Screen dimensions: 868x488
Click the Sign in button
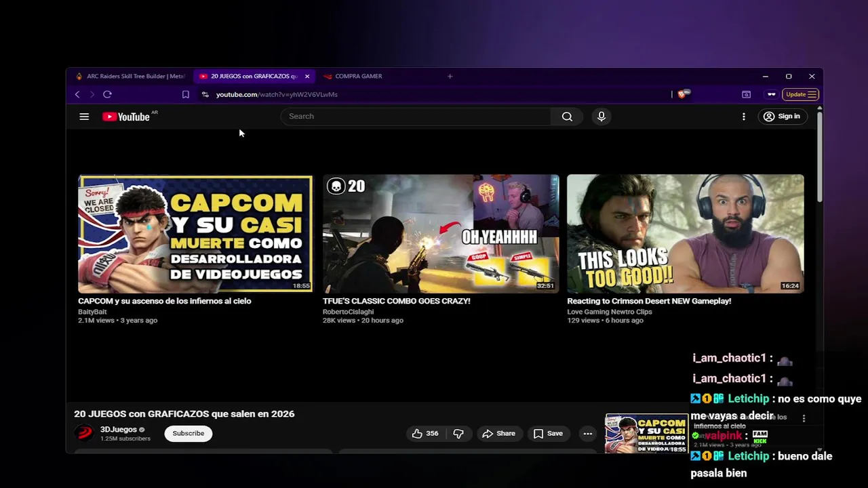coord(782,117)
